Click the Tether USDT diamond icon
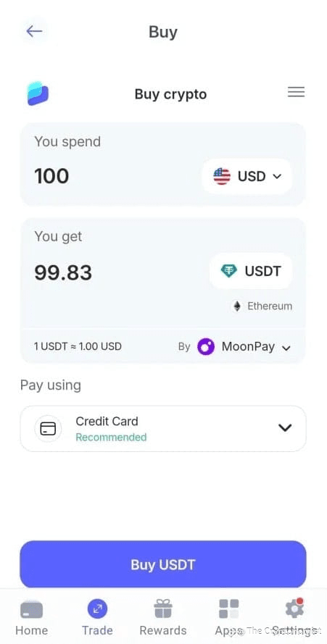The image size is (327, 644). pos(228,271)
